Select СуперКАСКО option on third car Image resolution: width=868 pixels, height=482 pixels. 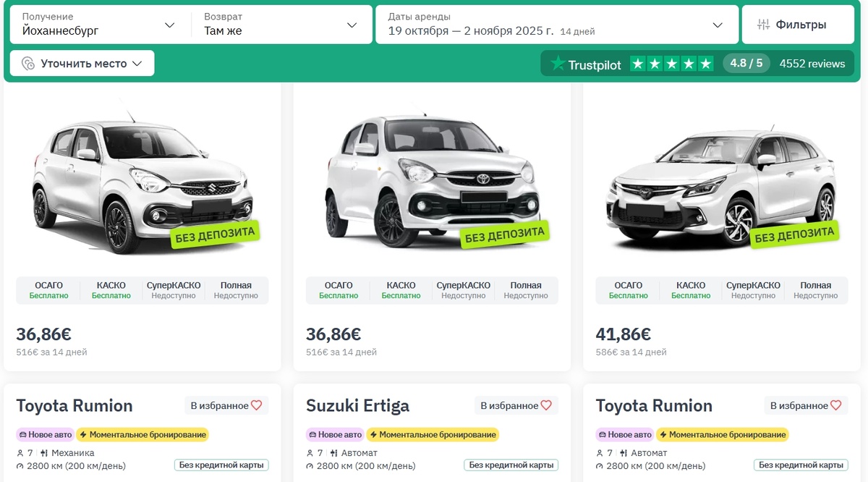(753, 289)
